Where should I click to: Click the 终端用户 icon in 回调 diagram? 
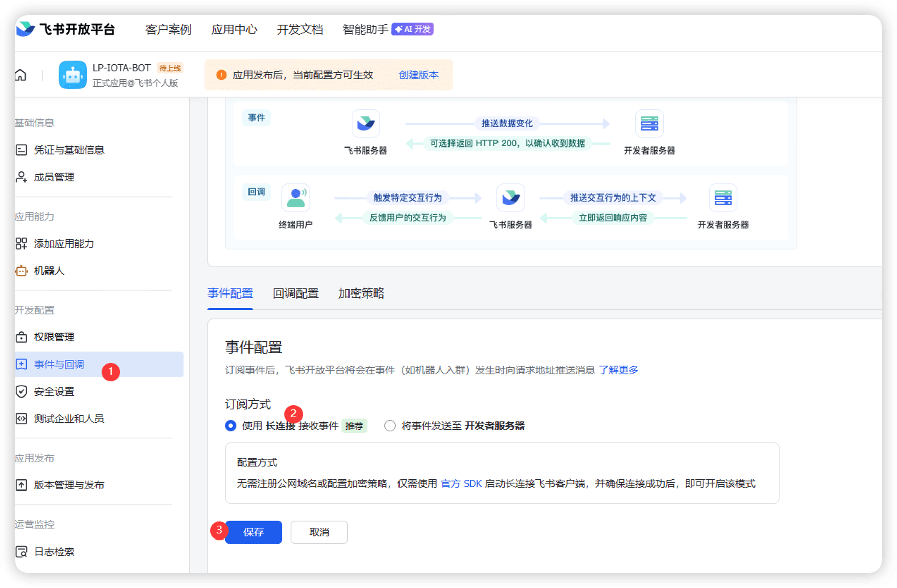(295, 198)
